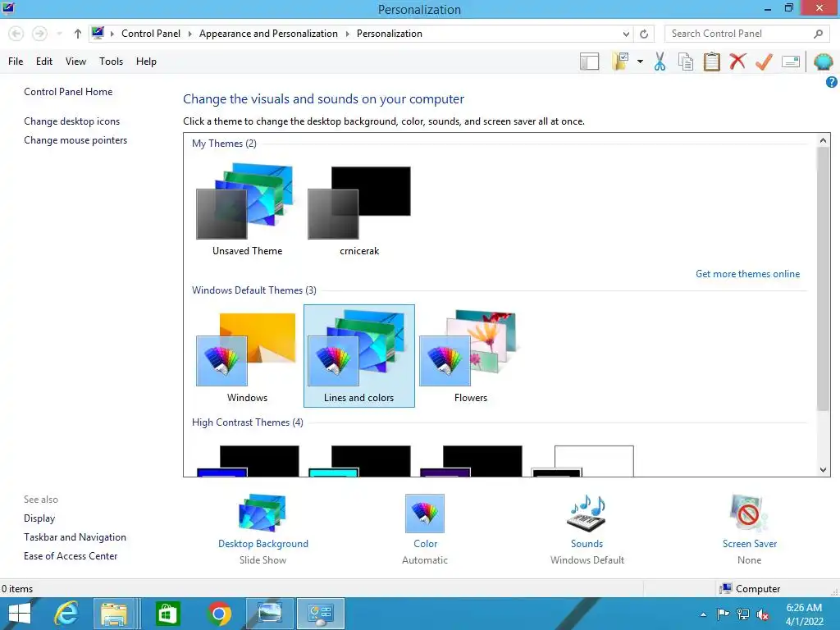Expand the address bar history dropdown
Viewport: 840px width, 630px height.
tap(626, 34)
